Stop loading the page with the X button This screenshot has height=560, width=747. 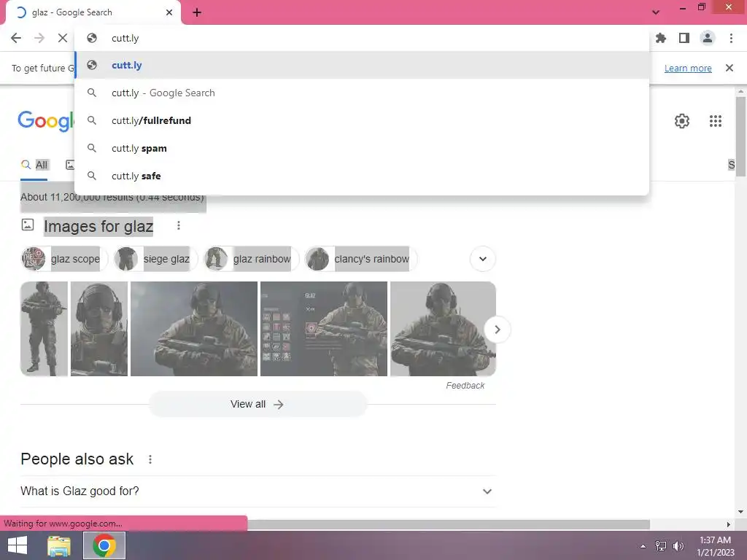click(x=63, y=38)
